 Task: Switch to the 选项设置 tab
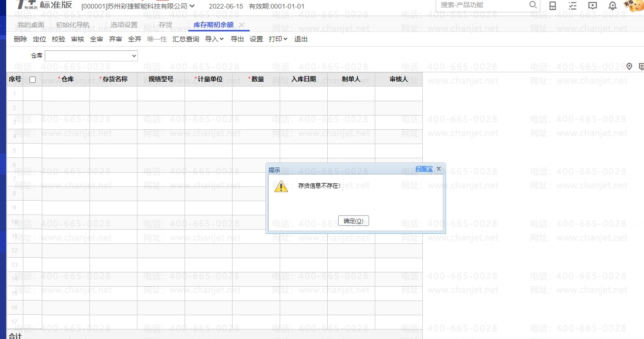coord(124,25)
